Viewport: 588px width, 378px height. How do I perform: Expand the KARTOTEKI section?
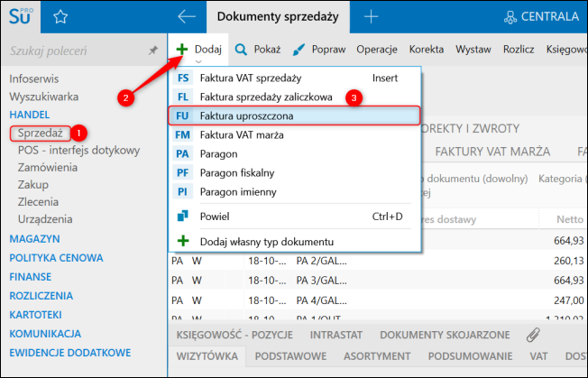tap(36, 315)
